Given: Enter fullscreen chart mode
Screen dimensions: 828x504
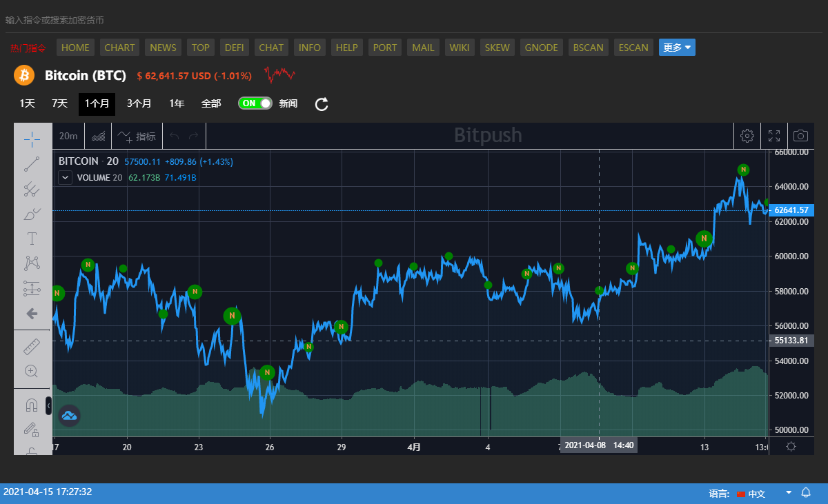Looking at the screenshot, I should click(x=774, y=136).
